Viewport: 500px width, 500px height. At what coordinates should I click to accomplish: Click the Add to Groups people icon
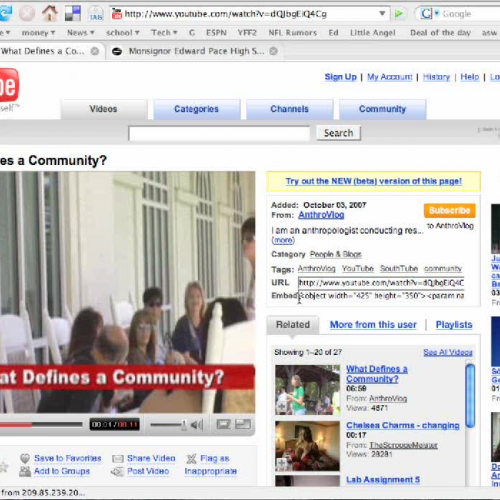25,471
